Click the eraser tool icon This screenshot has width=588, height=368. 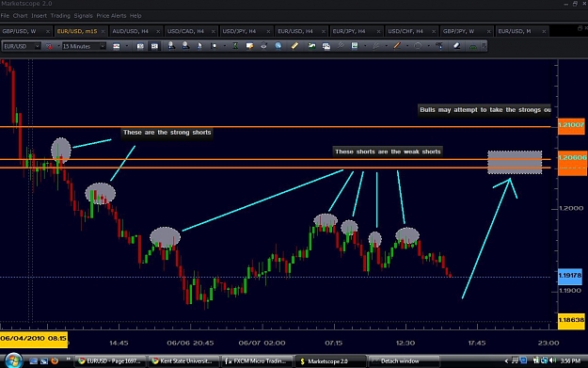tap(456, 46)
